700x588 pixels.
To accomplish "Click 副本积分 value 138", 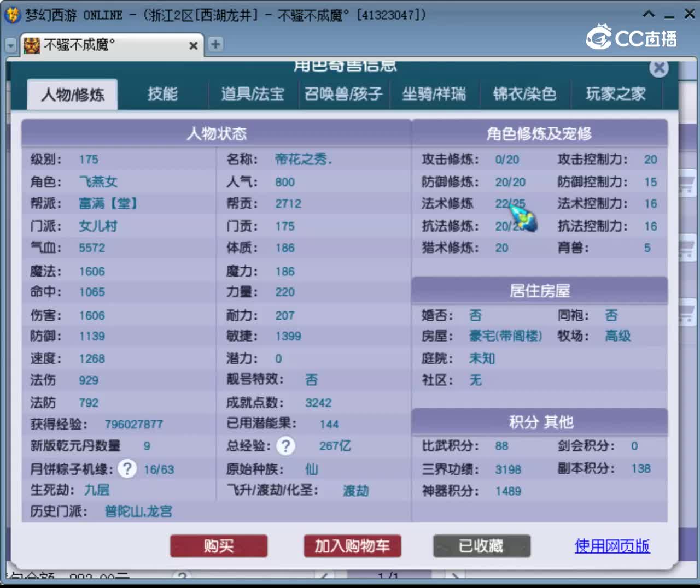I will tap(641, 469).
